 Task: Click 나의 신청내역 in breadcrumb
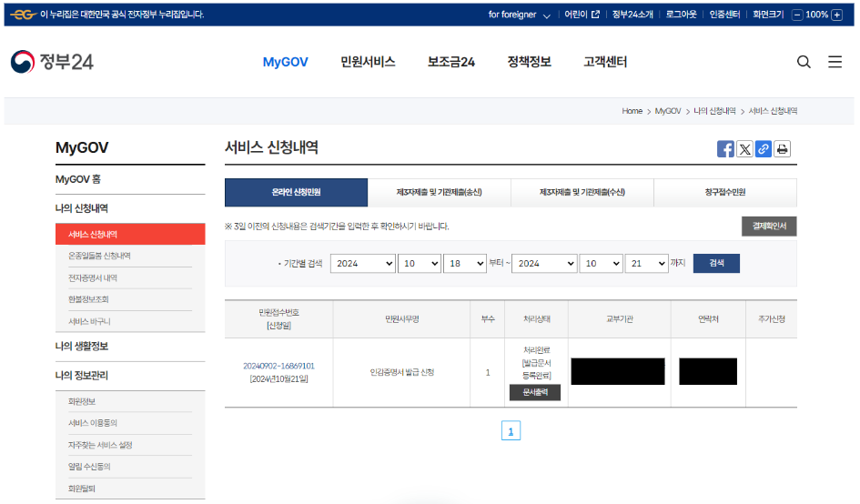pos(714,111)
